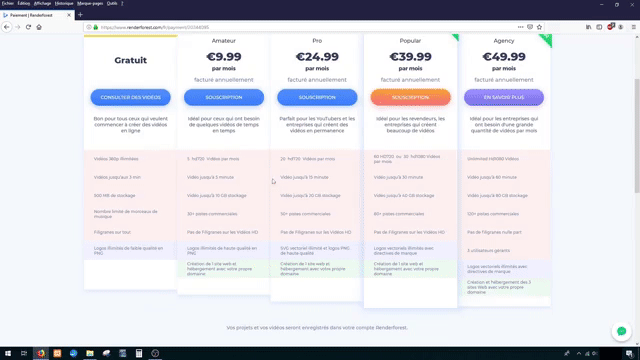Screen dimensions: 640x360
Task: Click the browser forward arrow
Action: click(x=18, y=27)
